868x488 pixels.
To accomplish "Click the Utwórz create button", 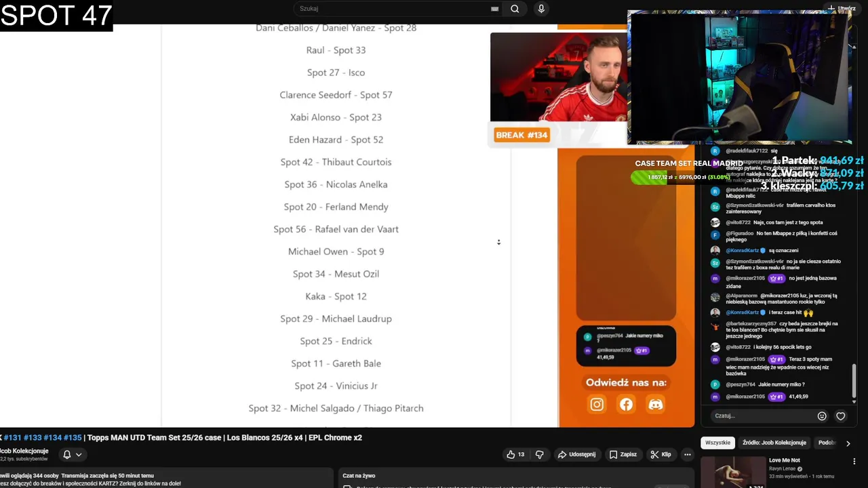I will click(842, 8).
